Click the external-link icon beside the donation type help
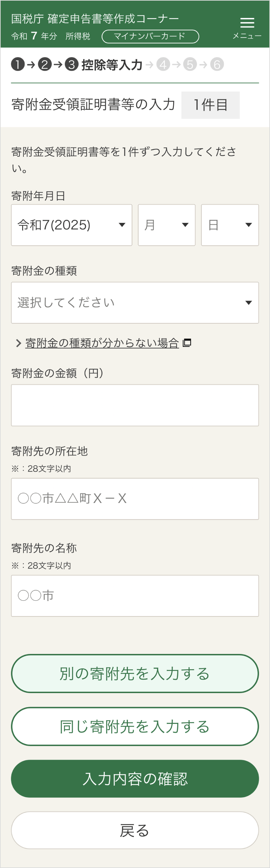Viewport: 270px width, 868px height. click(187, 342)
